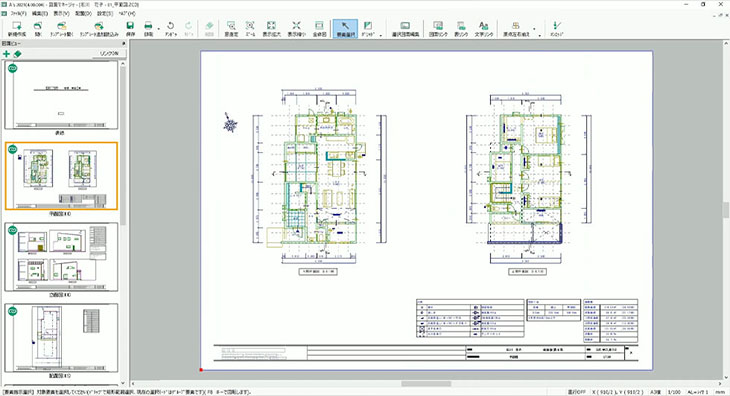This screenshot has width=730, height=396.
Task: Click green badge on elevation thumbnail
Action: point(13,230)
